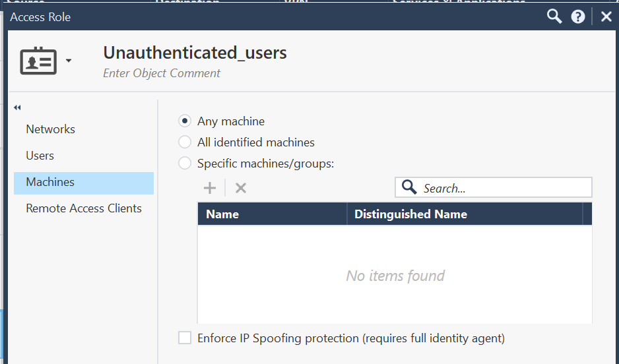
Task: Collapse the left navigation panel
Action: (x=17, y=107)
